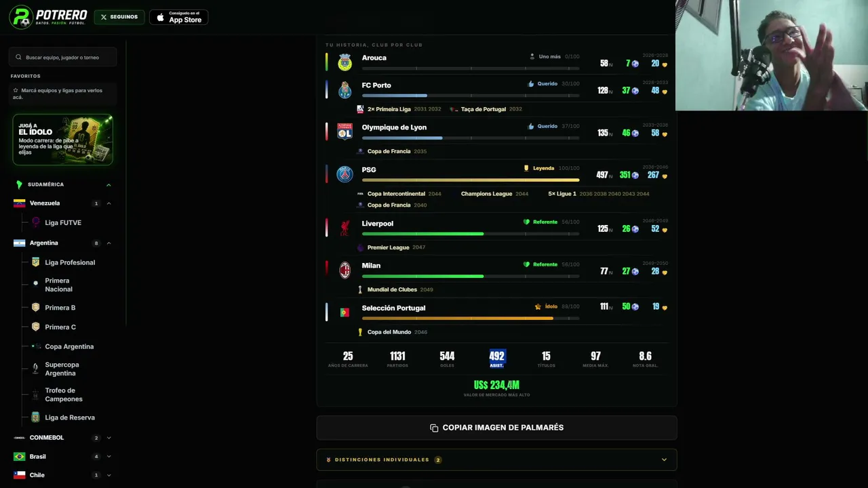Click the FC Porto club crest
The image size is (868, 488).
point(344,89)
